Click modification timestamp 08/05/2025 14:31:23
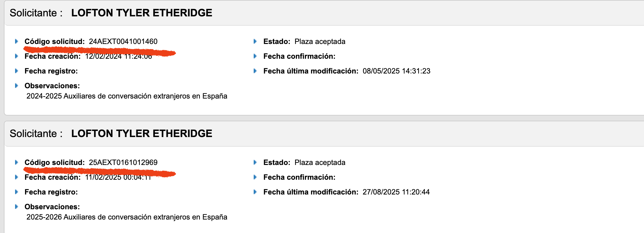The width and height of the screenshot is (644, 233). 396,71
